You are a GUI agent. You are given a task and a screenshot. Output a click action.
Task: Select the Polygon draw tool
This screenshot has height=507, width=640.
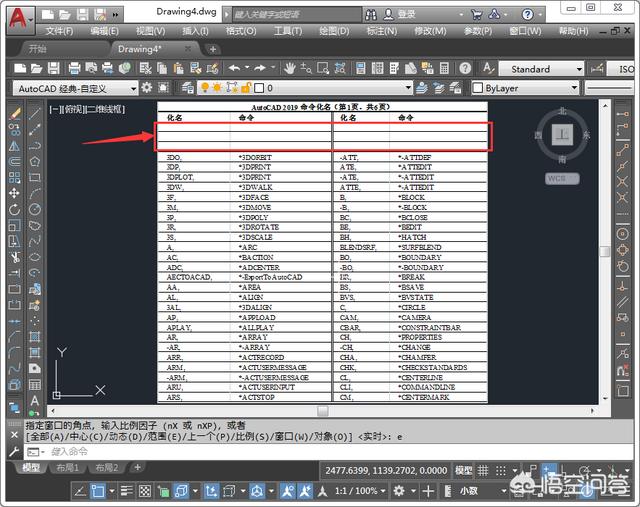click(35, 162)
